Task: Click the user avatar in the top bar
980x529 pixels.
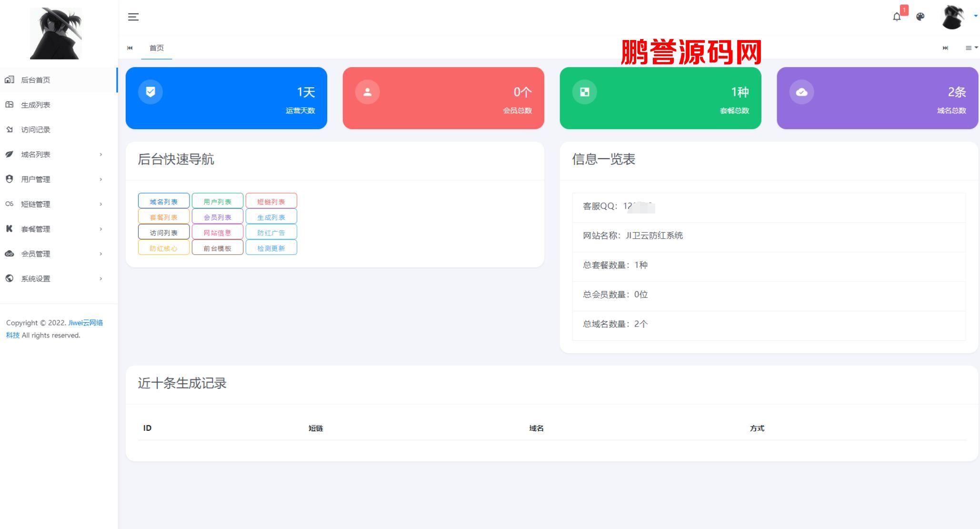Action: pos(953,17)
